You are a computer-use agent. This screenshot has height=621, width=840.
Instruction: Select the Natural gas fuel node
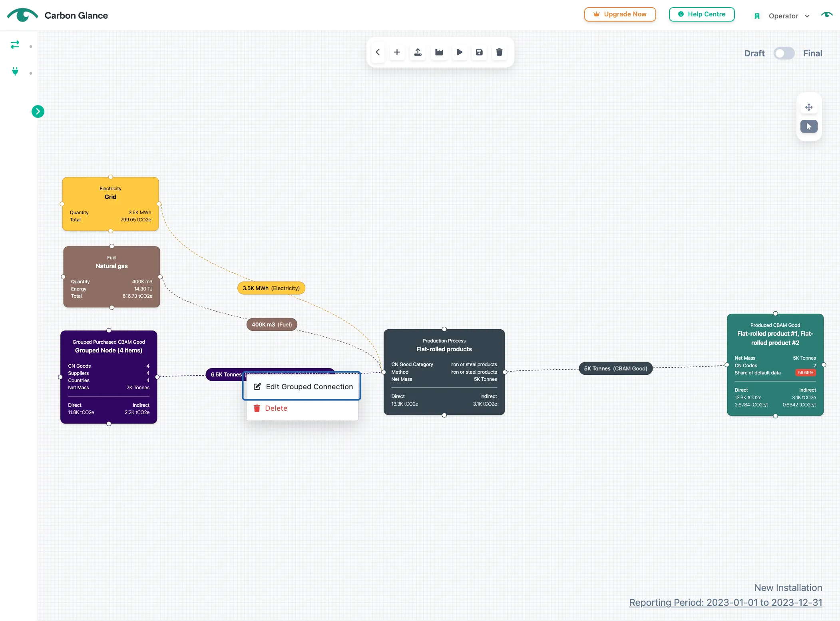point(111,277)
